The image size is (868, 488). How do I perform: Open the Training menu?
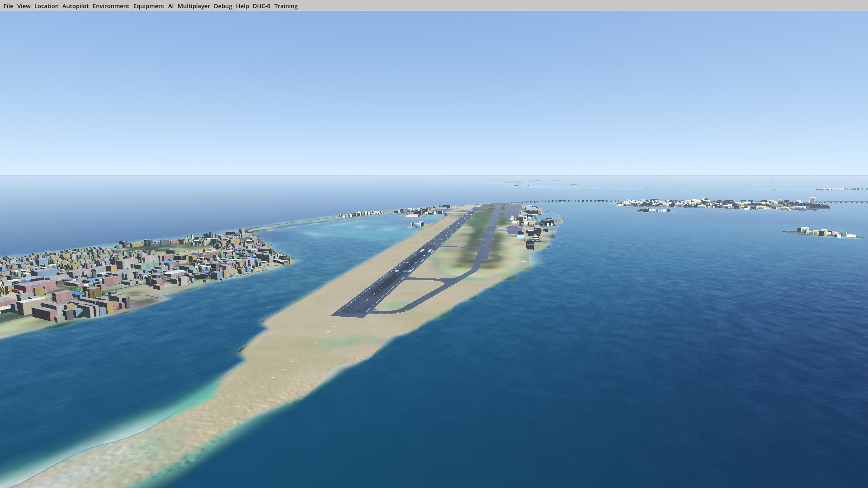coord(286,6)
